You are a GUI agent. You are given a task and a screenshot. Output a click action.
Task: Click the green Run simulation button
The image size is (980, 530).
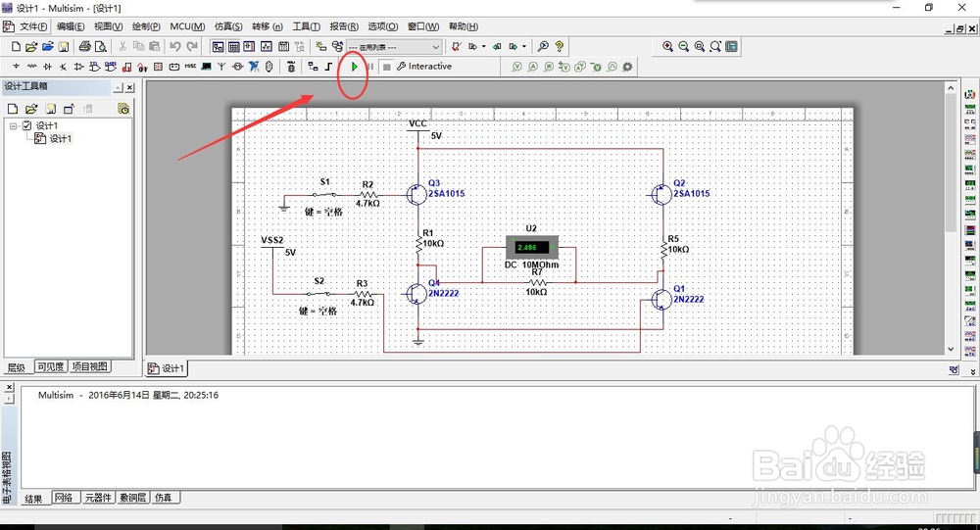click(355, 67)
